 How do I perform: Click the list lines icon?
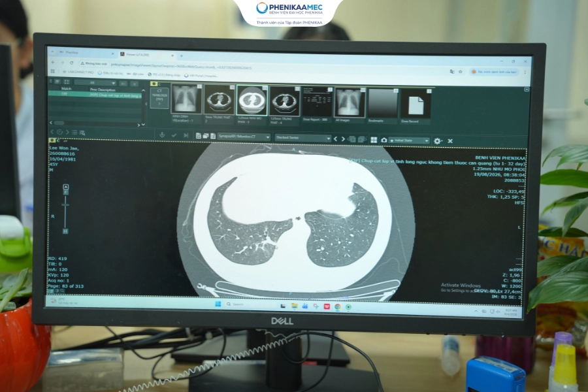click(74, 133)
